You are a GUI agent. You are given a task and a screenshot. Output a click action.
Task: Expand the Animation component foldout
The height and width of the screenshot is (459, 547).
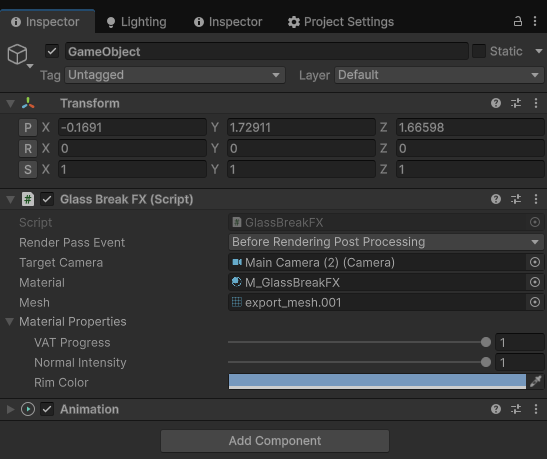(10, 409)
